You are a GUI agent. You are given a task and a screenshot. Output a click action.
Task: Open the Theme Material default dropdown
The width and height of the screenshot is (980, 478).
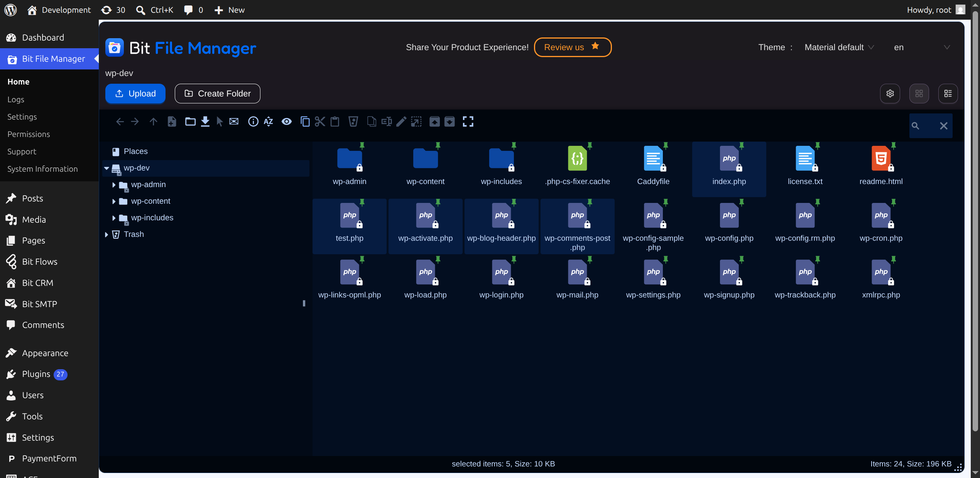tap(840, 47)
